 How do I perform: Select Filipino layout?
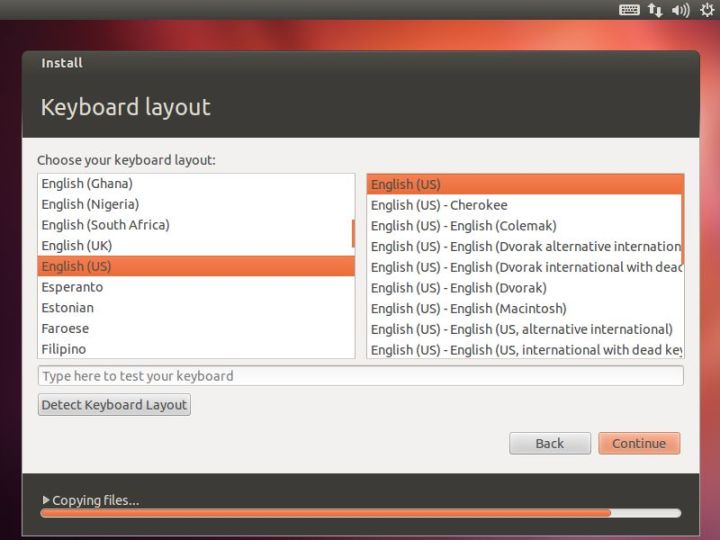[196, 349]
